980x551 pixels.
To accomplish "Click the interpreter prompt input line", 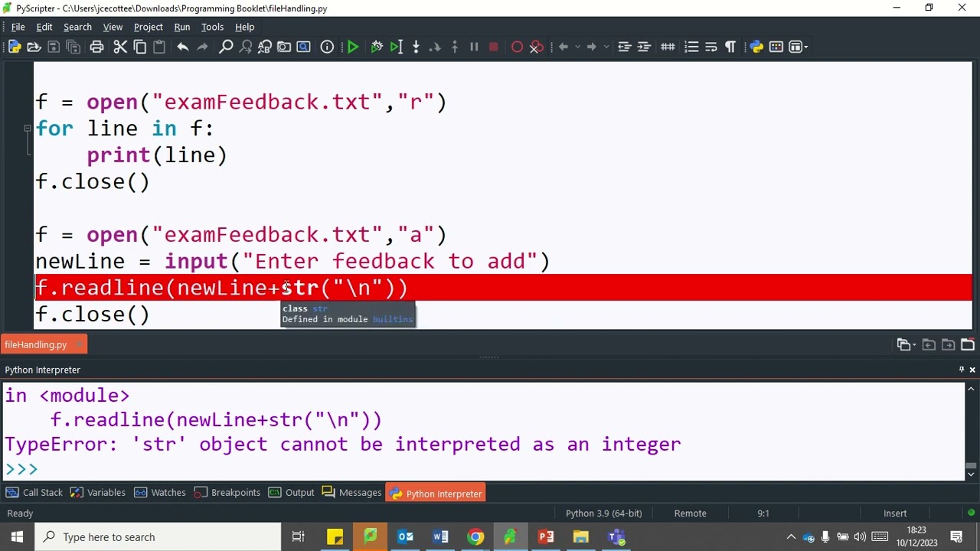I will [484, 468].
